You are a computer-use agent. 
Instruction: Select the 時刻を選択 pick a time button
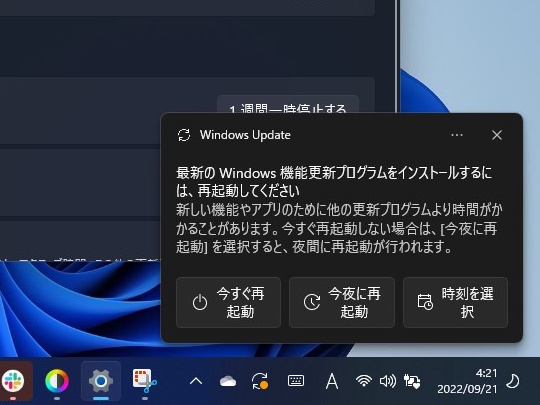click(x=455, y=302)
